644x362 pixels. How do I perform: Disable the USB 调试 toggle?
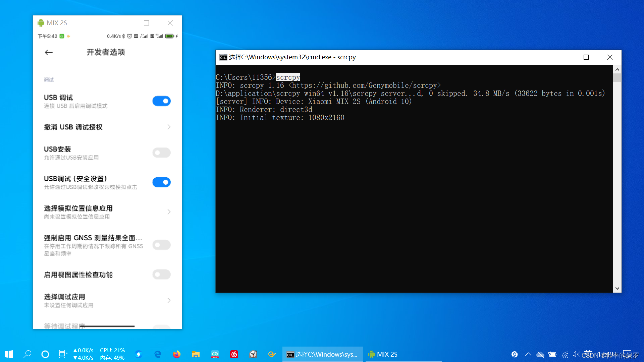[x=161, y=101]
